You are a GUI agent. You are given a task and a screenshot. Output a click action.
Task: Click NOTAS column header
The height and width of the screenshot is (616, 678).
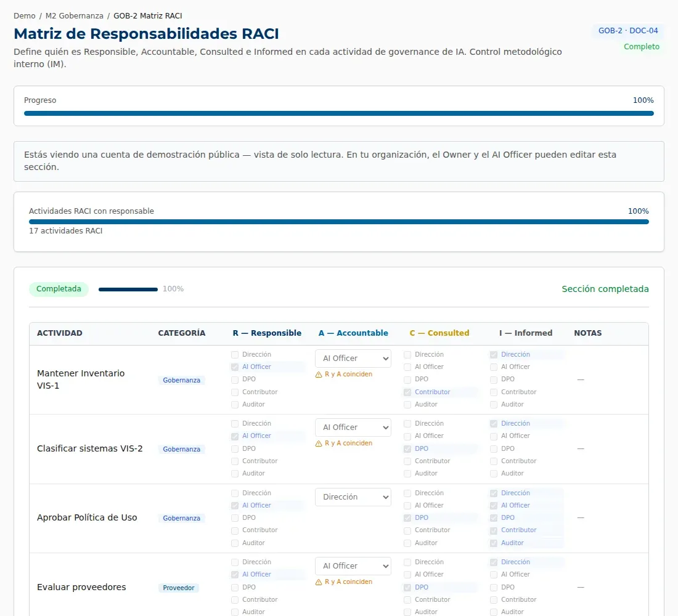[x=587, y=333]
